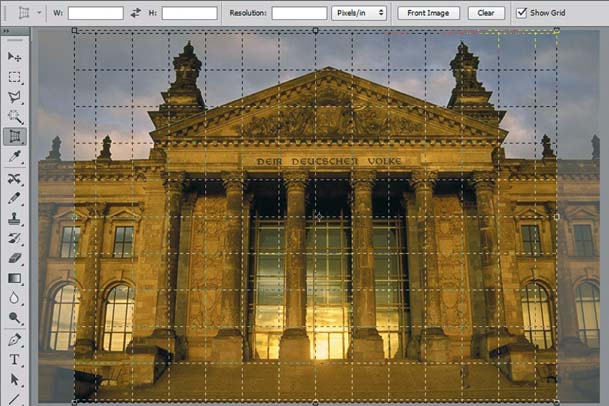Image resolution: width=609 pixels, height=406 pixels.
Task: Select the Perspective Crop tool
Action: [x=14, y=136]
